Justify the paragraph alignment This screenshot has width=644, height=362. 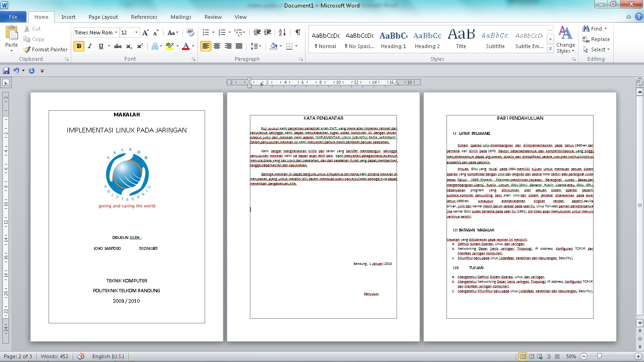click(238, 46)
